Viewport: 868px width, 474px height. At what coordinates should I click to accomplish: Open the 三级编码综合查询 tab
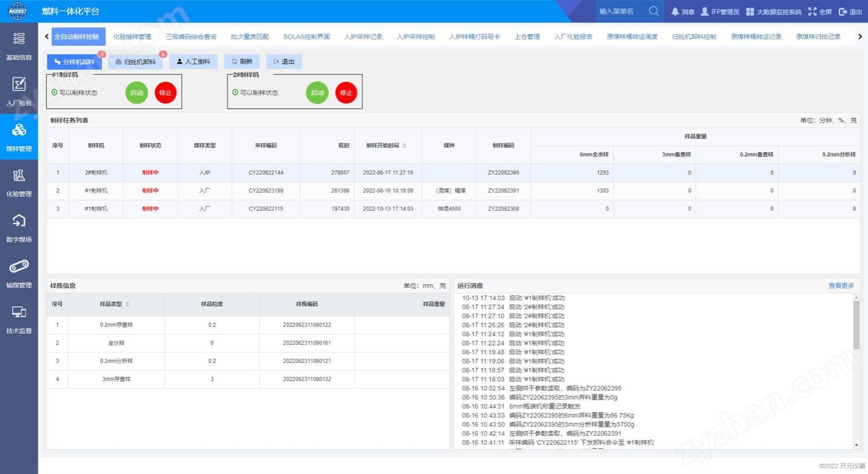(191, 36)
